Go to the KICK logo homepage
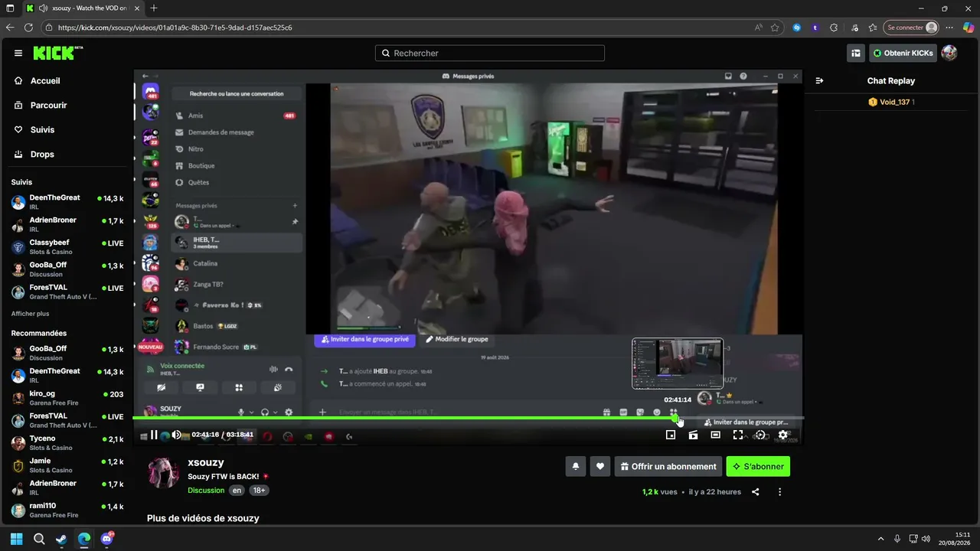 pyautogui.click(x=58, y=53)
